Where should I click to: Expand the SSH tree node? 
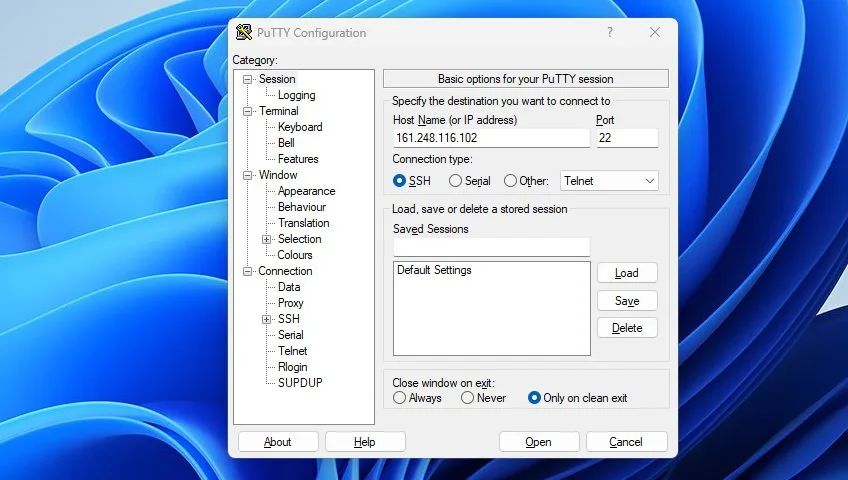click(x=267, y=319)
